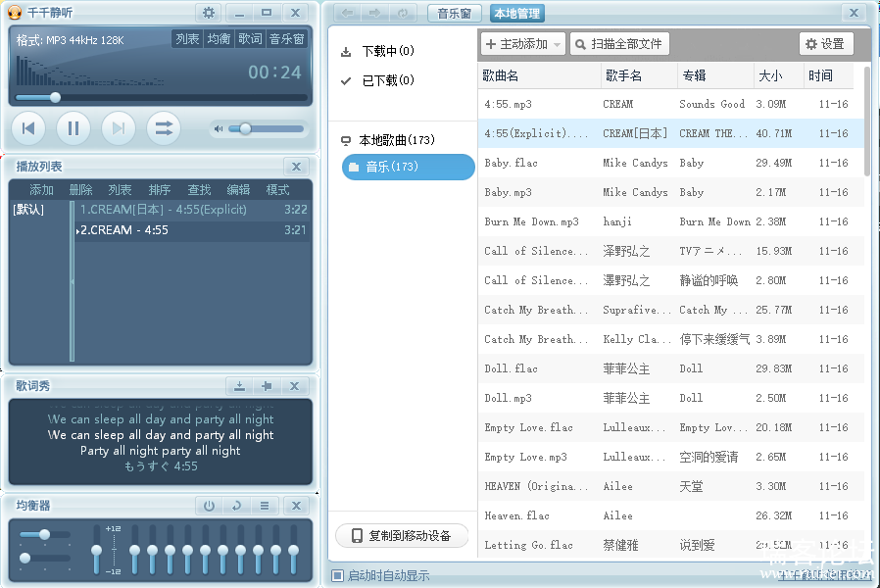This screenshot has width=880, height=588.
Task: Open the 删除 menu in playlist
Action: point(80,190)
